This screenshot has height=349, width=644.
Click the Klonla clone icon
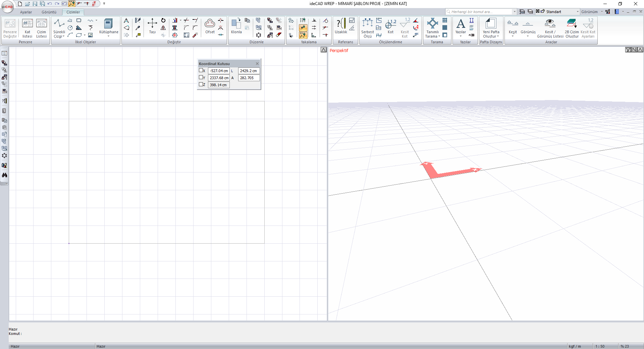click(x=236, y=24)
